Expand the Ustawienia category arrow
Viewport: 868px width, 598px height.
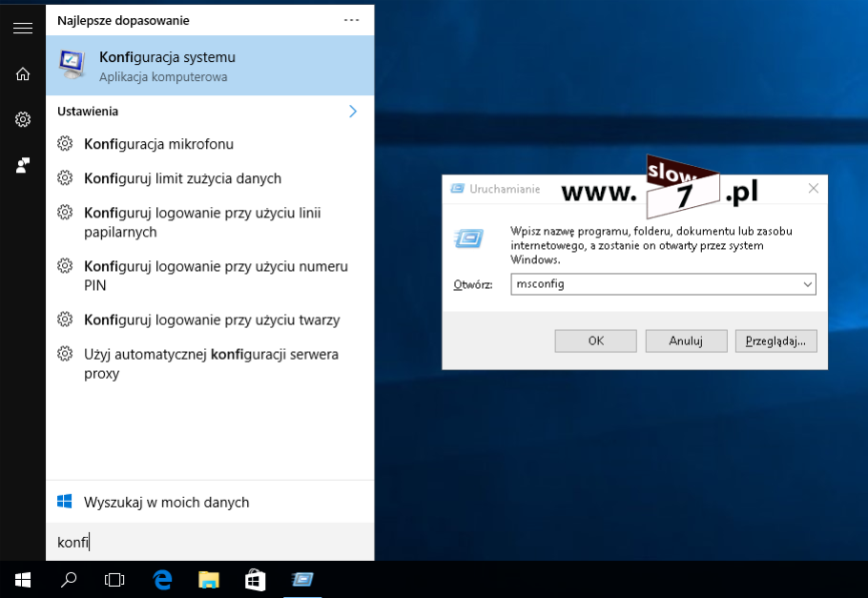tap(353, 112)
